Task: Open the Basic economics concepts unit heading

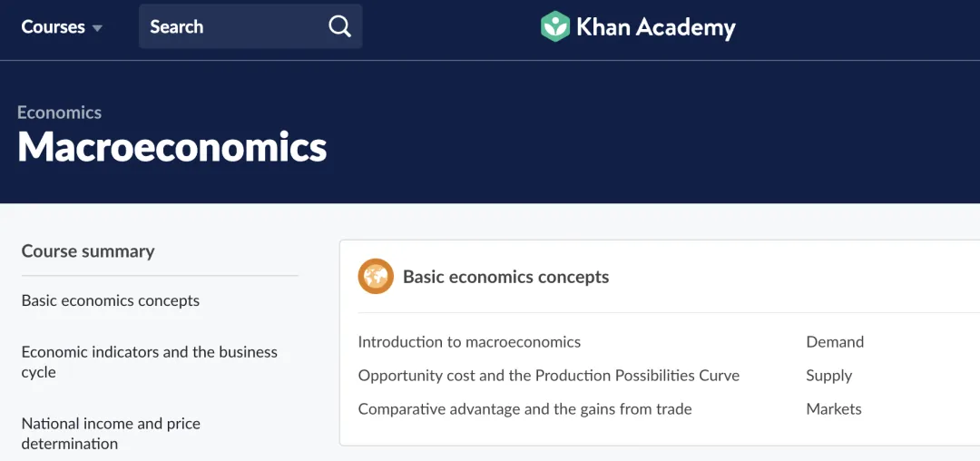Action: point(505,277)
